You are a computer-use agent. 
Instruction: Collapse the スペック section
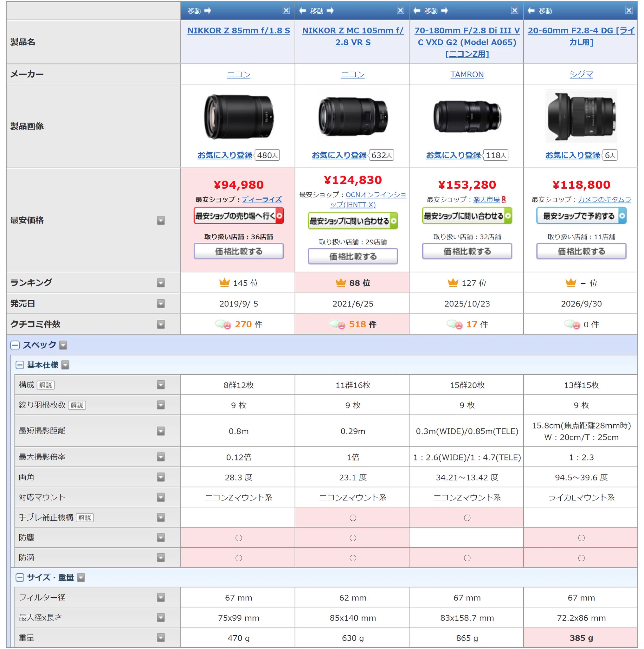click(x=15, y=345)
